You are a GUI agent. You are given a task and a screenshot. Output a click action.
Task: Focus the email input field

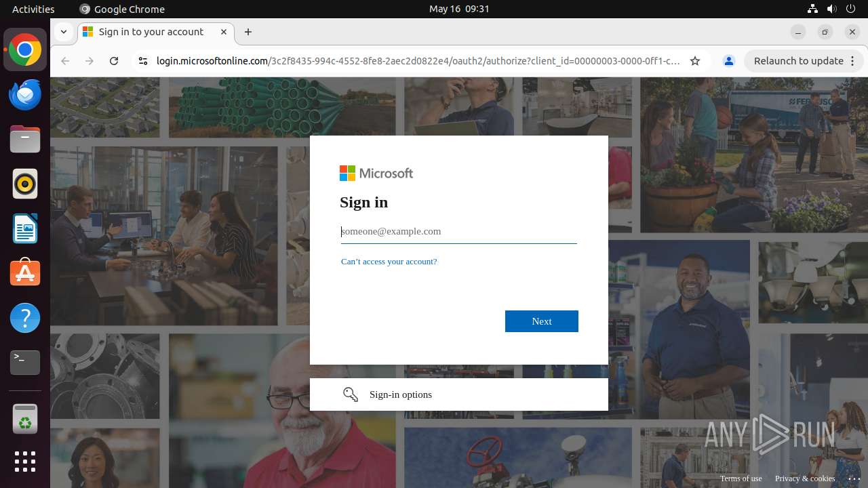[459, 231]
